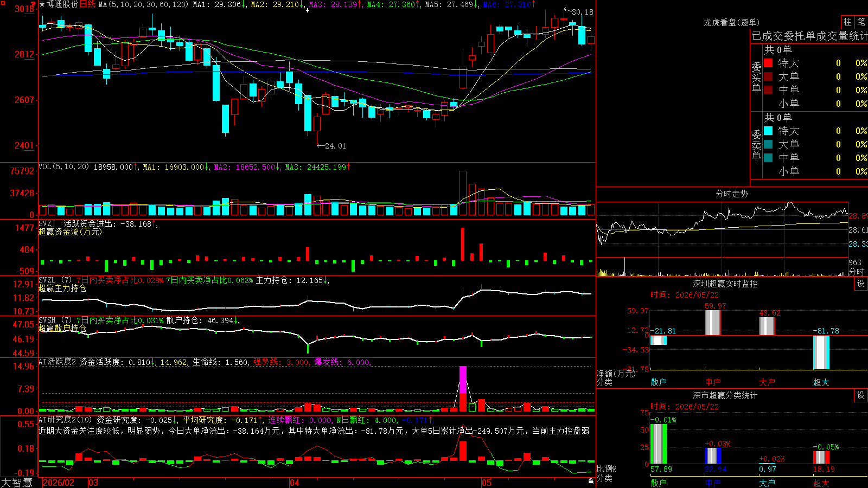Click the 近期大资金关注度较低 commentary line
The height and width of the screenshot is (488, 868).
314,431
